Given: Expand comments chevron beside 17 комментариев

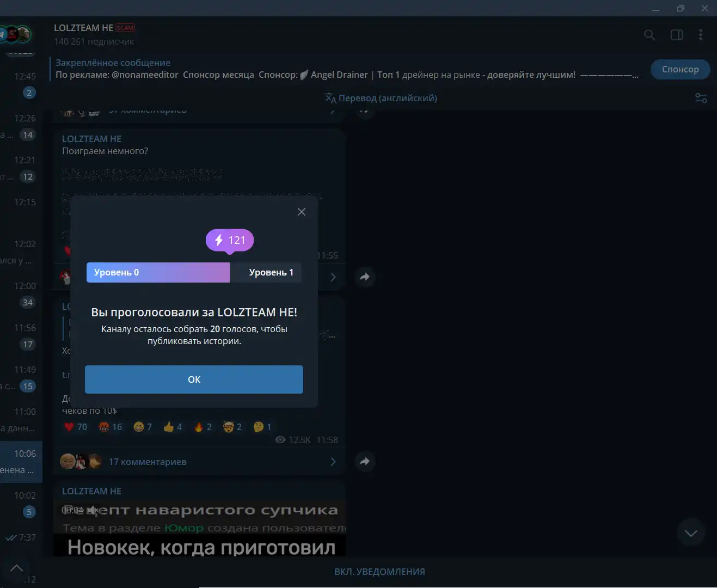Looking at the screenshot, I should [x=333, y=462].
